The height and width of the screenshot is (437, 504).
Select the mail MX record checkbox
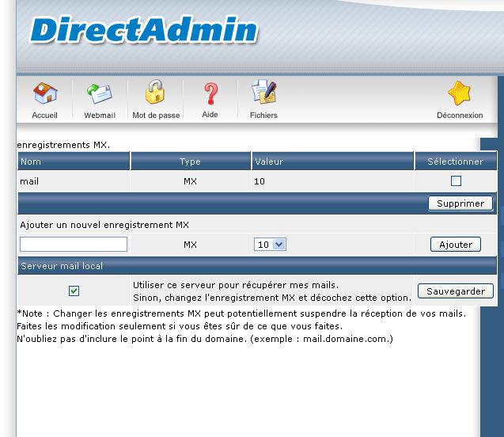456,181
